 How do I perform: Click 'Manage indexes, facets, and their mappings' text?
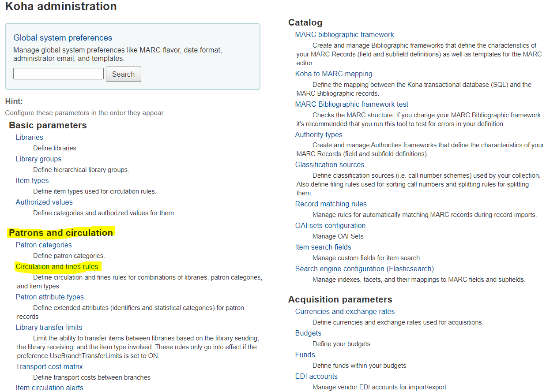coord(419,280)
